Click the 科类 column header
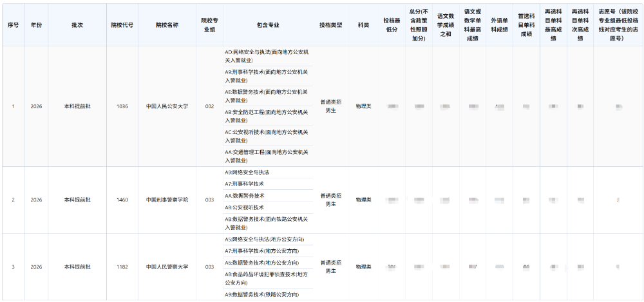Viewport: 644px width, 302px height. pos(363,25)
